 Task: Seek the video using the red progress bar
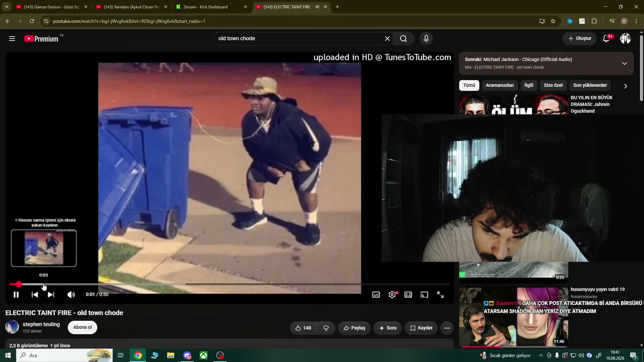coord(229,285)
